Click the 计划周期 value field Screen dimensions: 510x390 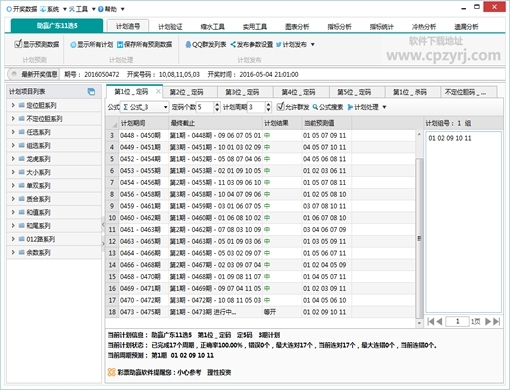[x=256, y=107]
